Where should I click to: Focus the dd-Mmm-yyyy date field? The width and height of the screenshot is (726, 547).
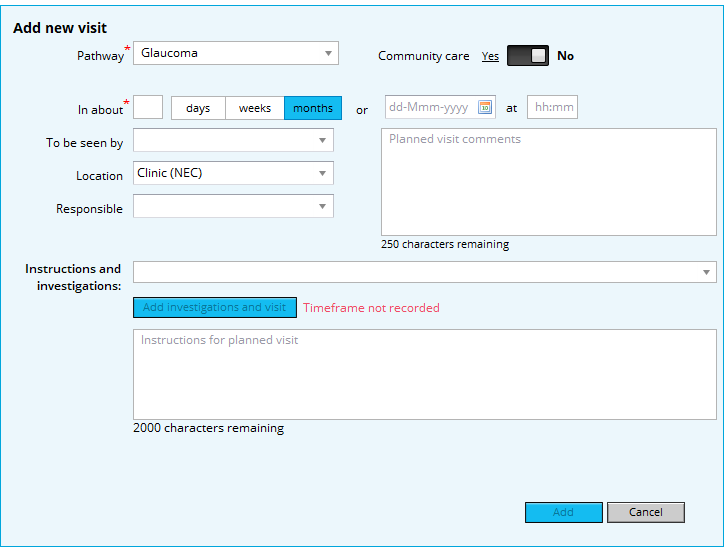[x=430, y=108]
